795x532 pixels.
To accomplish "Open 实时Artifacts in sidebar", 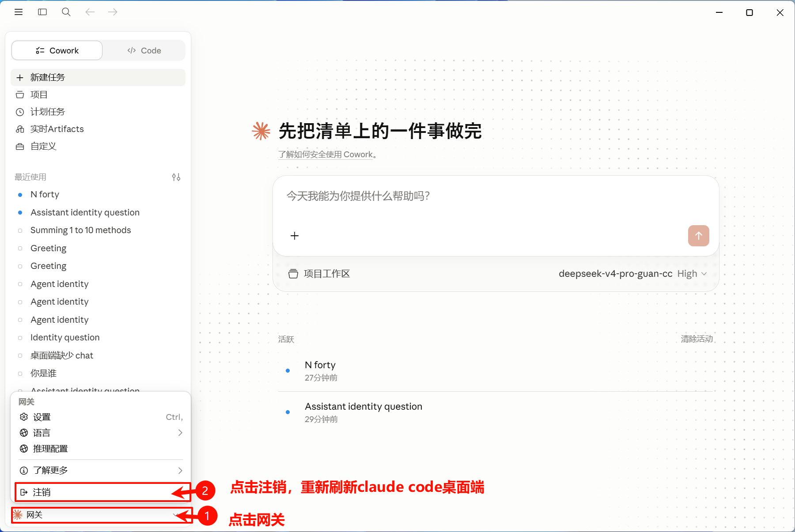I will (98, 129).
